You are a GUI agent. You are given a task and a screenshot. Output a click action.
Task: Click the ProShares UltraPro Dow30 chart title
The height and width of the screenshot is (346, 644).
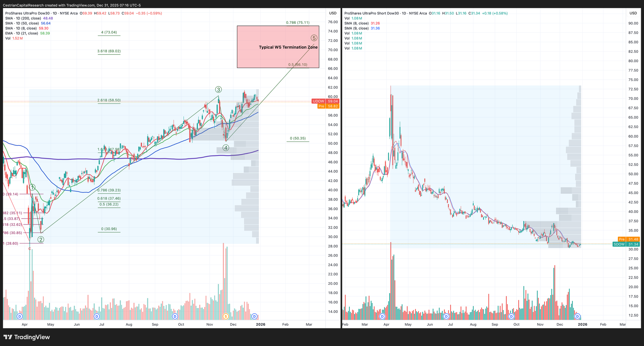pyautogui.click(x=42, y=13)
